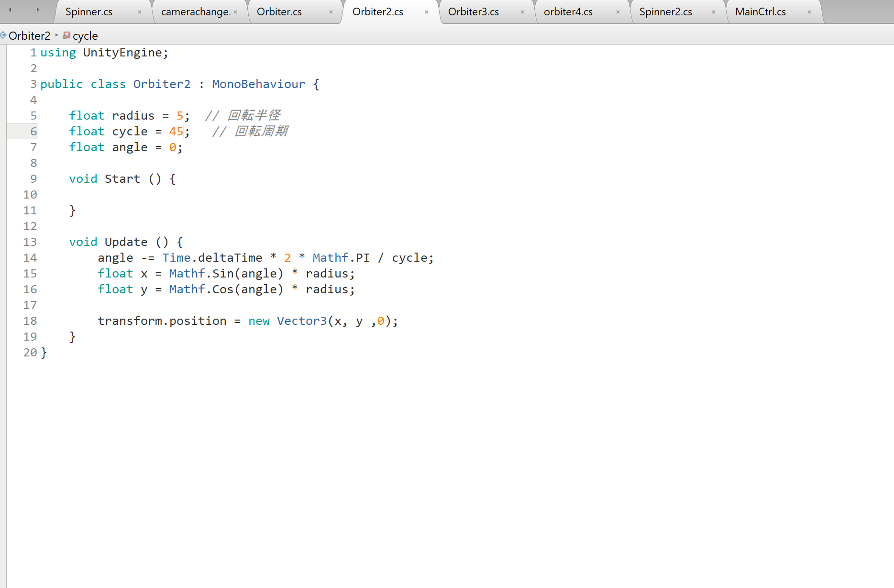894x588 pixels.
Task: Click 'cycle' at end of line 14
Action: pos(409,258)
